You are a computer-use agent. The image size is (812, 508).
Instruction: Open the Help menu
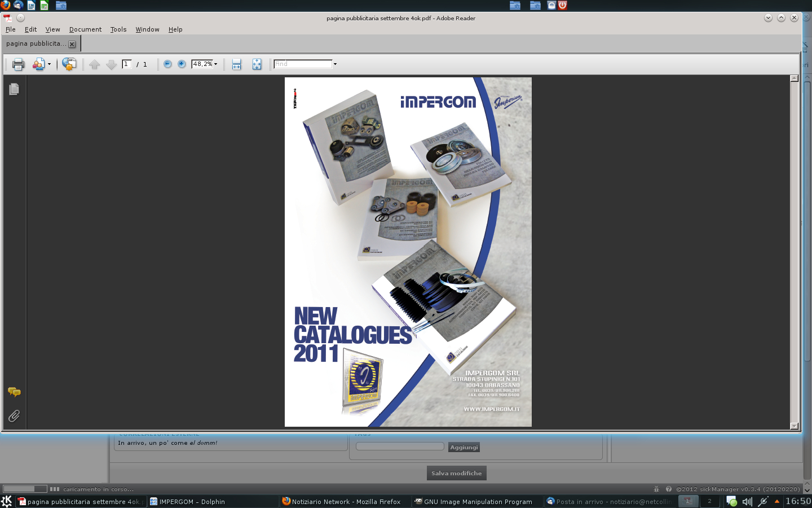click(175, 29)
